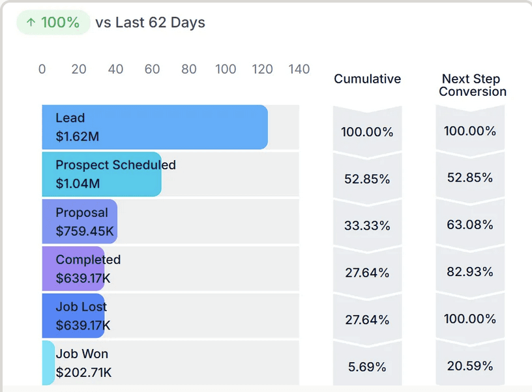
Task: Click the 20.59% conversion value
Action: [470, 366]
